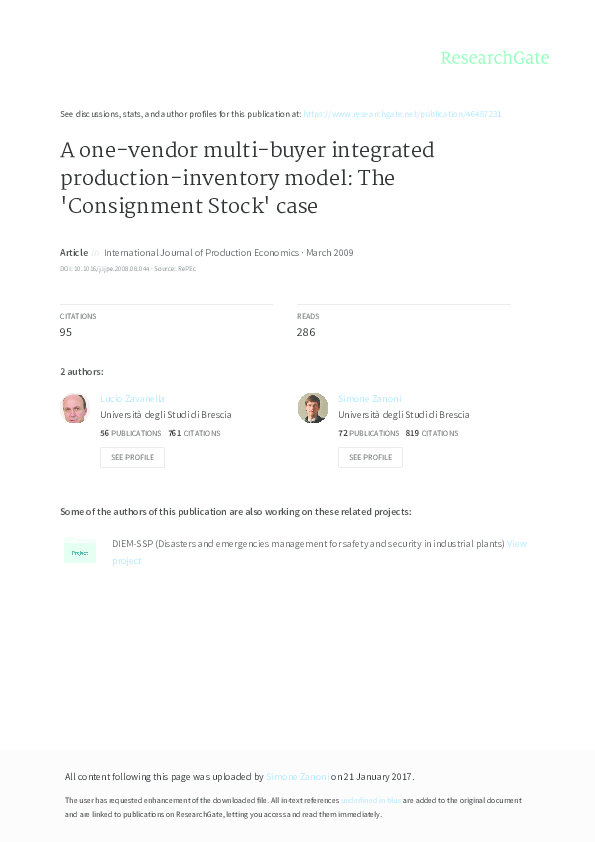Open Lucio Zavanella's author name link
The height and width of the screenshot is (842, 595).
133,398
